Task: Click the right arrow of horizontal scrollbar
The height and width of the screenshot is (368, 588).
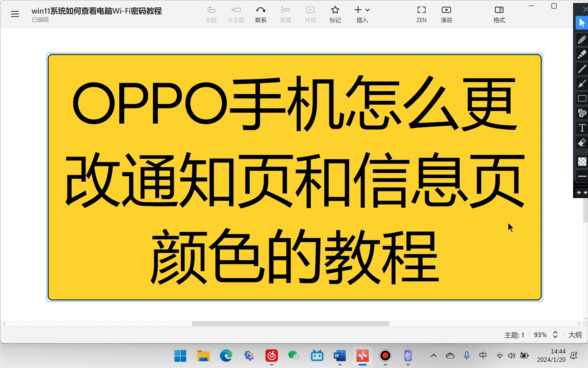Action: click(x=579, y=324)
